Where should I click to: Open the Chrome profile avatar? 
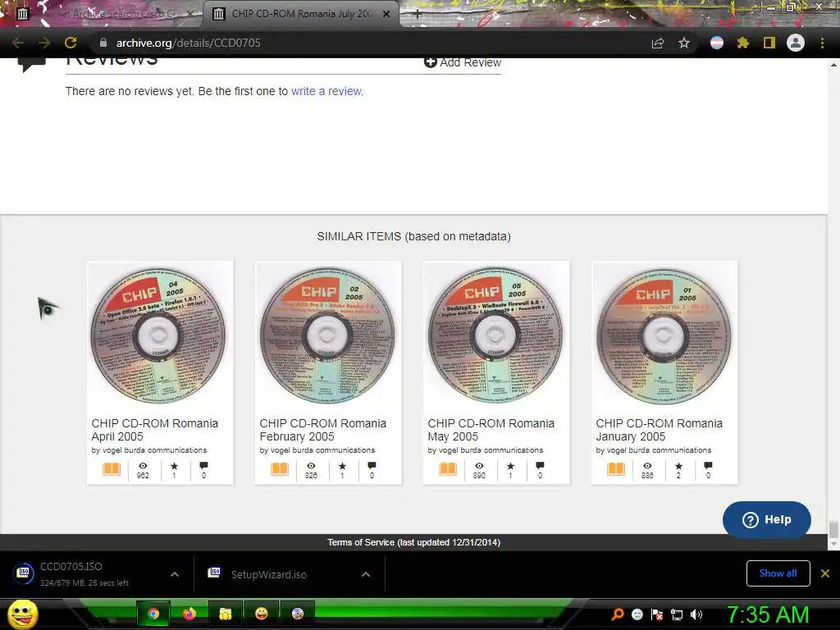coord(796,43)
